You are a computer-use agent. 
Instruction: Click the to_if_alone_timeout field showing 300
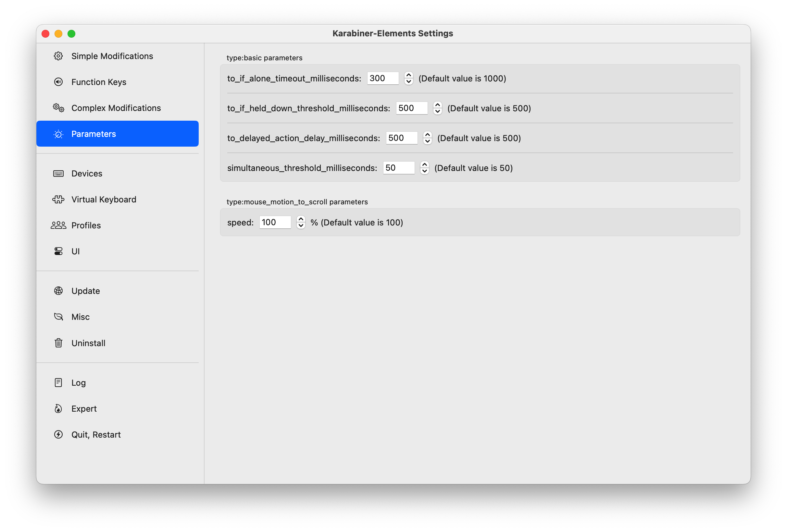(x=383, y=79)
